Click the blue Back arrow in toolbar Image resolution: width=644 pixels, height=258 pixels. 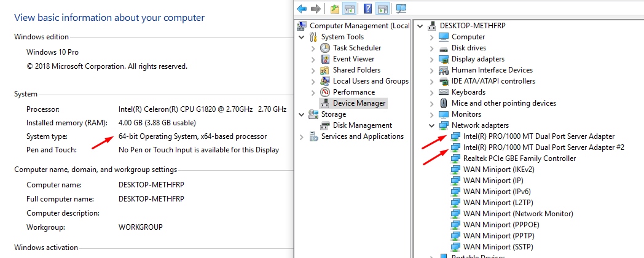tap(302, 8)
